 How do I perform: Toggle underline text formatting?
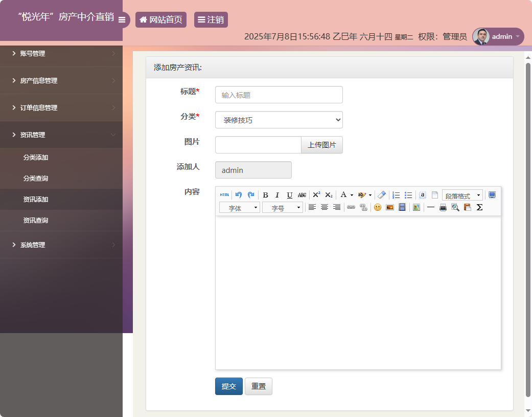(x=289, y=195)
